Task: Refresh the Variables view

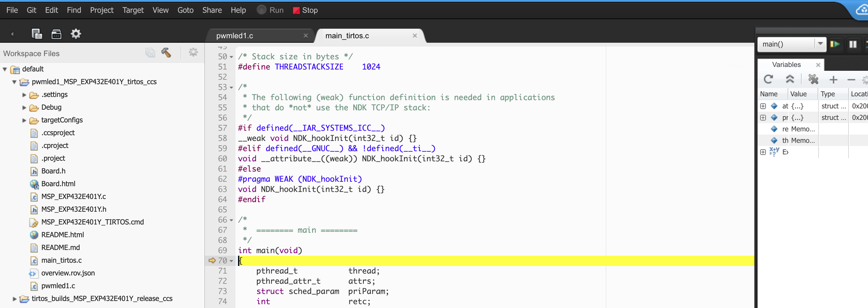Action: point(768,79)
